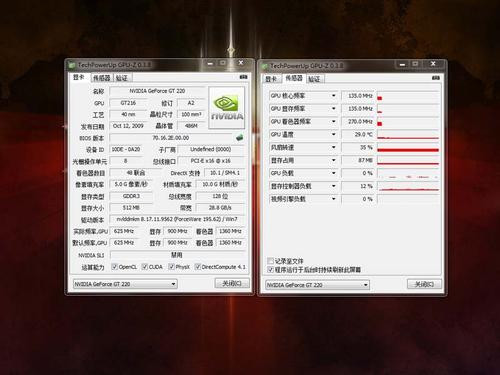The height and width of the screenshot is (375, 500).
Task: Open the fan speed sensor dropdown arrow
Action: tap(333, 147)
